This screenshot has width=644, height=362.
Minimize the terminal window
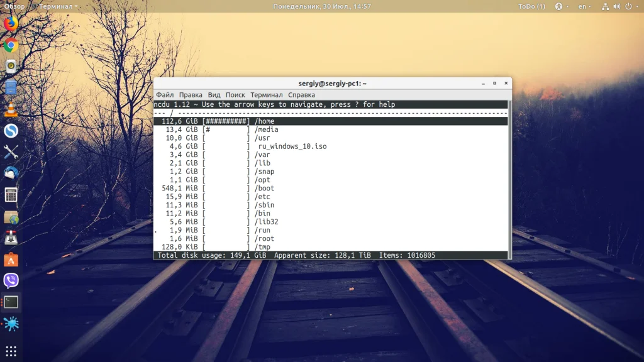pos(484,84)
